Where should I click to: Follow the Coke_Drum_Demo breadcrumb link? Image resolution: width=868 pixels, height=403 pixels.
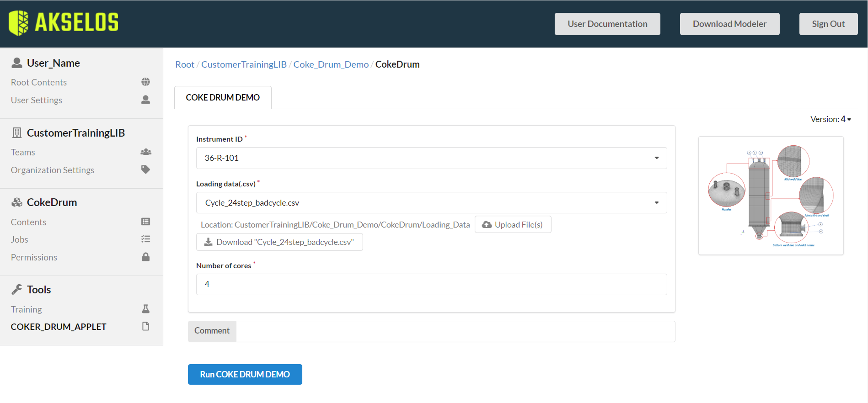331,64
